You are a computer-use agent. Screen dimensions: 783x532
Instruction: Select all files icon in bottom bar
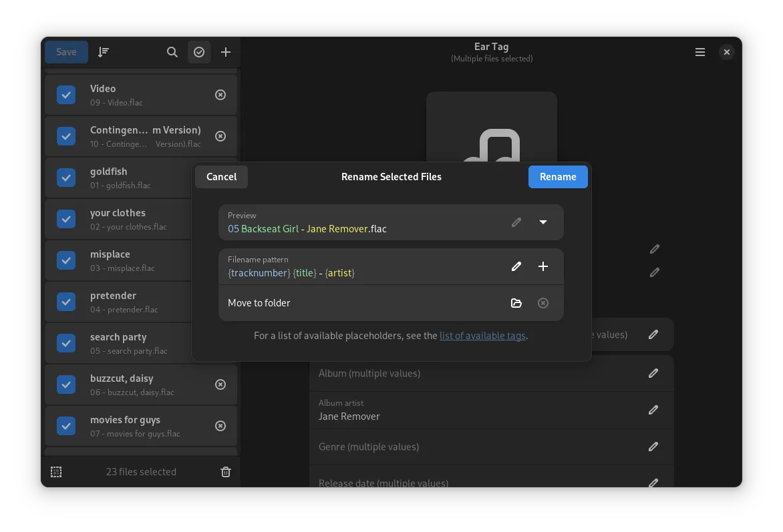(57, 472)
